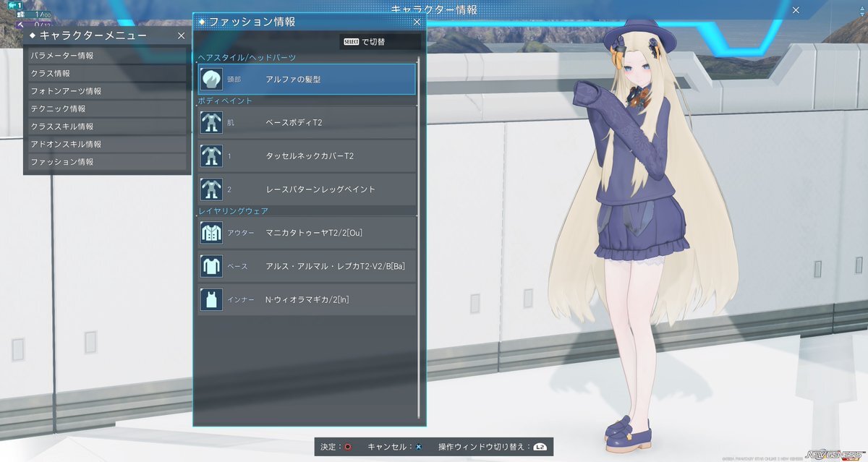Click the cross cancel button icon

tap(418, 447)
